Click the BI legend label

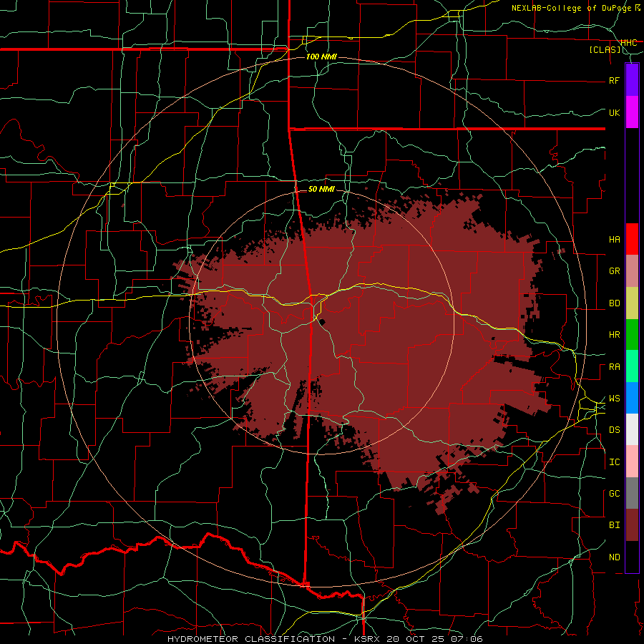(x=614, y=525)
